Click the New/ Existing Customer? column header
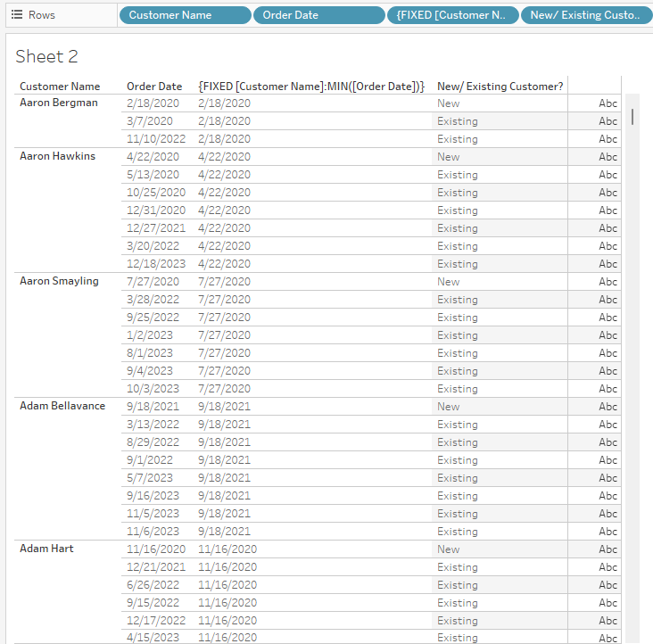Viewport: 653px width, 644px height. coord(500,87)
